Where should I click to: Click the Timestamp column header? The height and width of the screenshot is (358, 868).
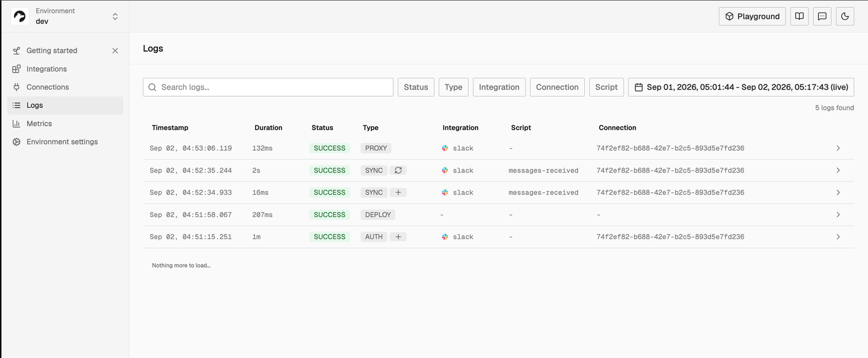170,128
